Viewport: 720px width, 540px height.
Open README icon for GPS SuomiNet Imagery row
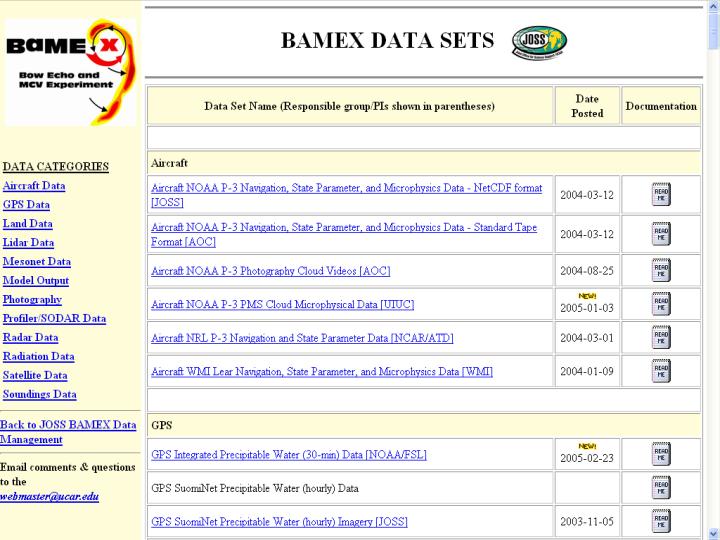coord(661,521)
